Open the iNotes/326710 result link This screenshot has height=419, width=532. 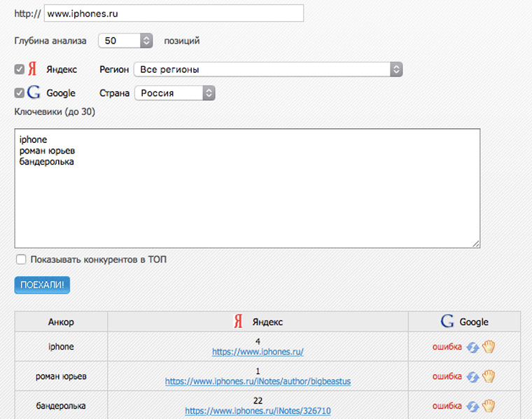point(258,411)
